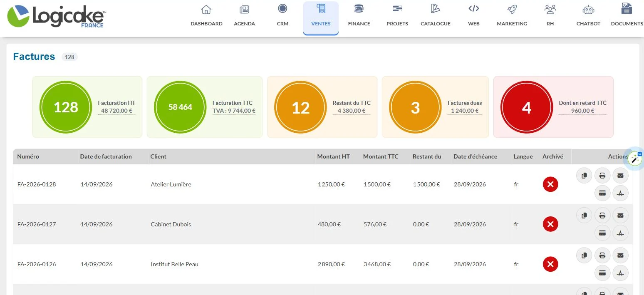Switch to the Projets section
This screenshot has width=644, height=295.
tap(397, 16)
